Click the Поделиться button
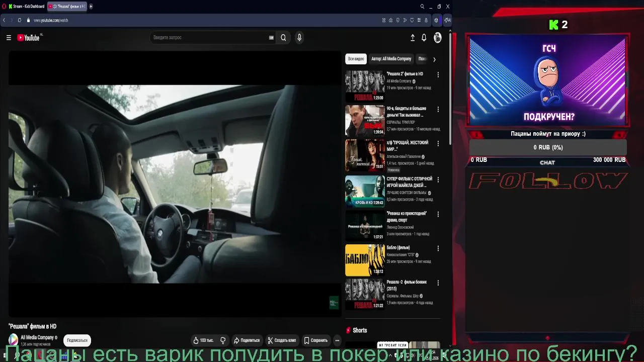The width and height of the screenshot is (644, 362). click(247, 340)
